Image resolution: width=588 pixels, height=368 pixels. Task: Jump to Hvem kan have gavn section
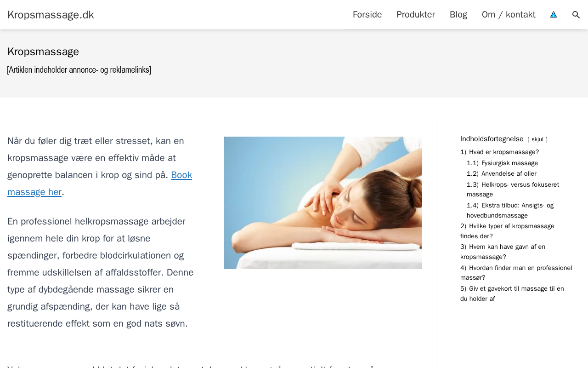[x=503, y=252]
